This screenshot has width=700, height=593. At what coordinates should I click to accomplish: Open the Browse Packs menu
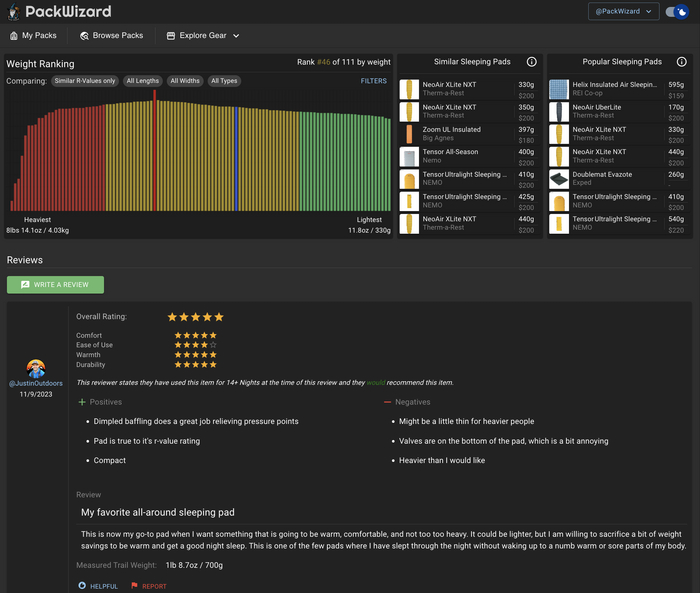click(x=112, y=36)
